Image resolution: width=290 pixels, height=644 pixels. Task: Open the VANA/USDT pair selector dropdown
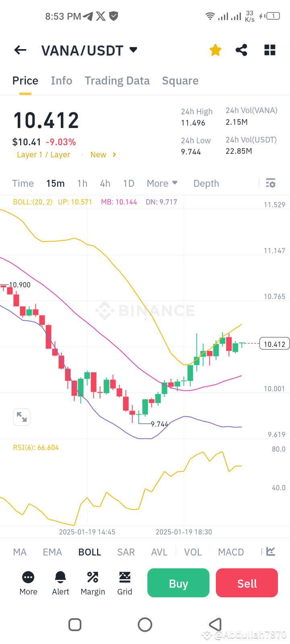click(133, 50)
